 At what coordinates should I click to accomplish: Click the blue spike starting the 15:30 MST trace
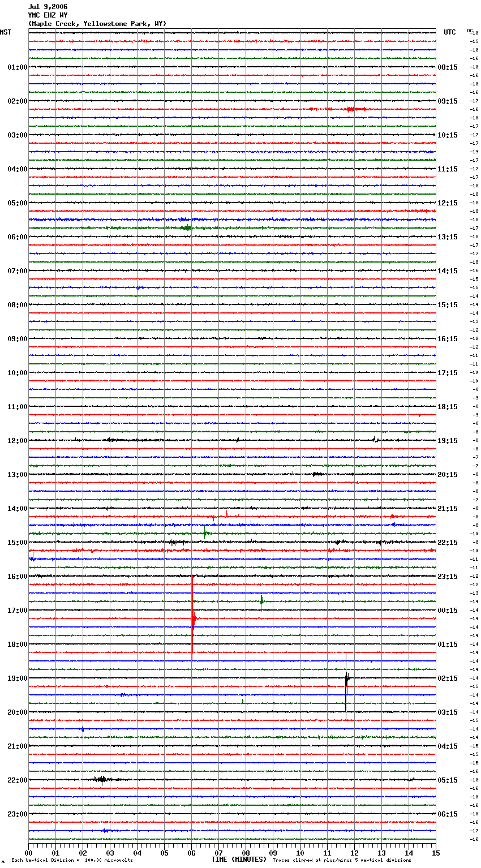(32, 558)
